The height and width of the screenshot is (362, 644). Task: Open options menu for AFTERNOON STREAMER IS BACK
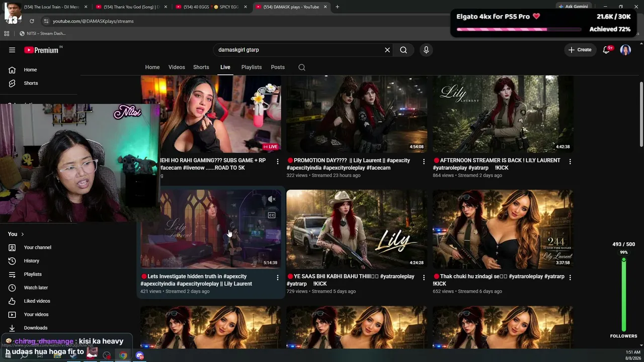tap(570, 161)
